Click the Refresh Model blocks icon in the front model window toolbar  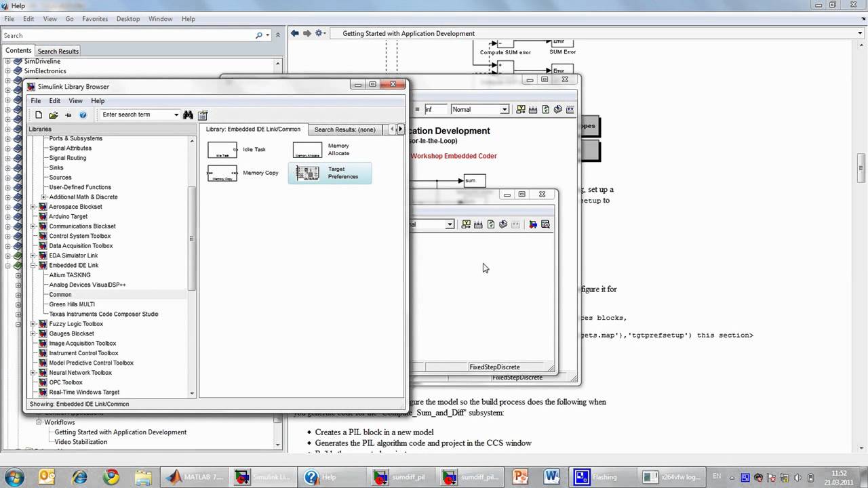coord(490,224)
